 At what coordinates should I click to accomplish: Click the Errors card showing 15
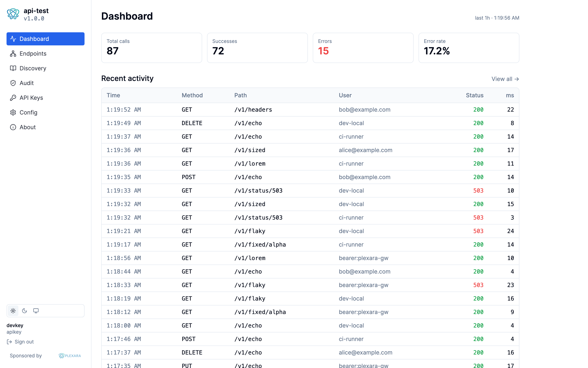tap(363, 48)
